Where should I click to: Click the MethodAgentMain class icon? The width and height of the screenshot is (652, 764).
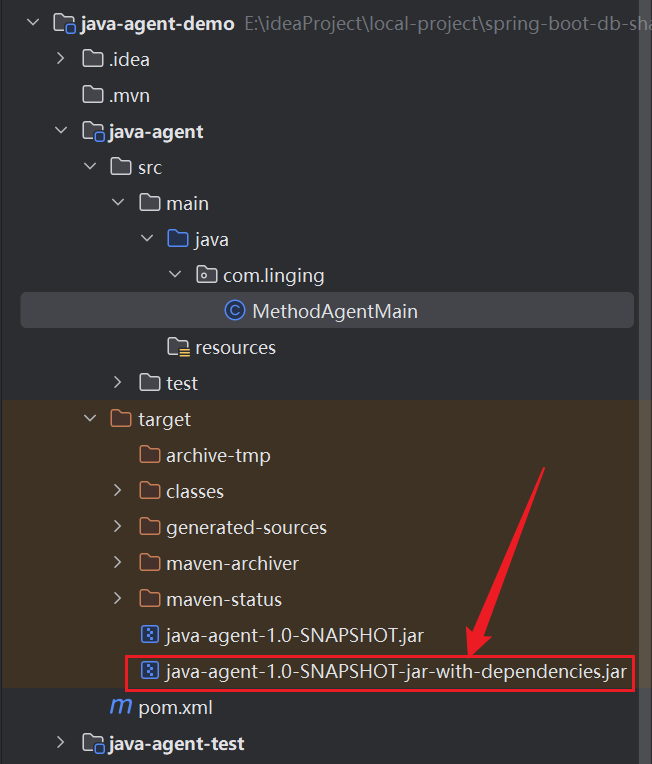click(x=235, y=310)
